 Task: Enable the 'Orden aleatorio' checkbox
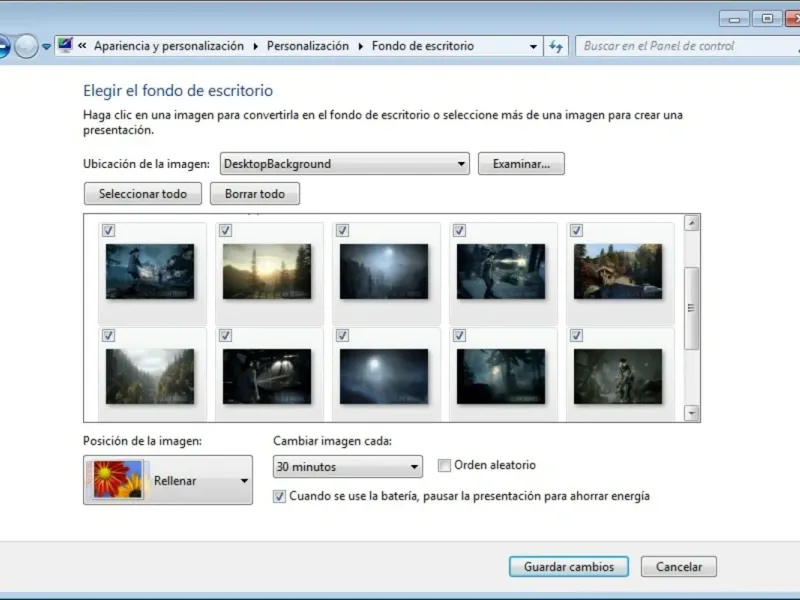coord(444,465)
